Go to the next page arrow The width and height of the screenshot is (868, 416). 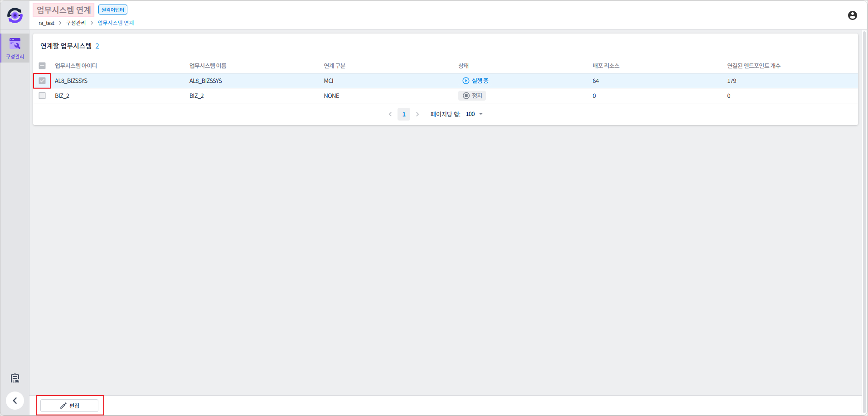417,114
